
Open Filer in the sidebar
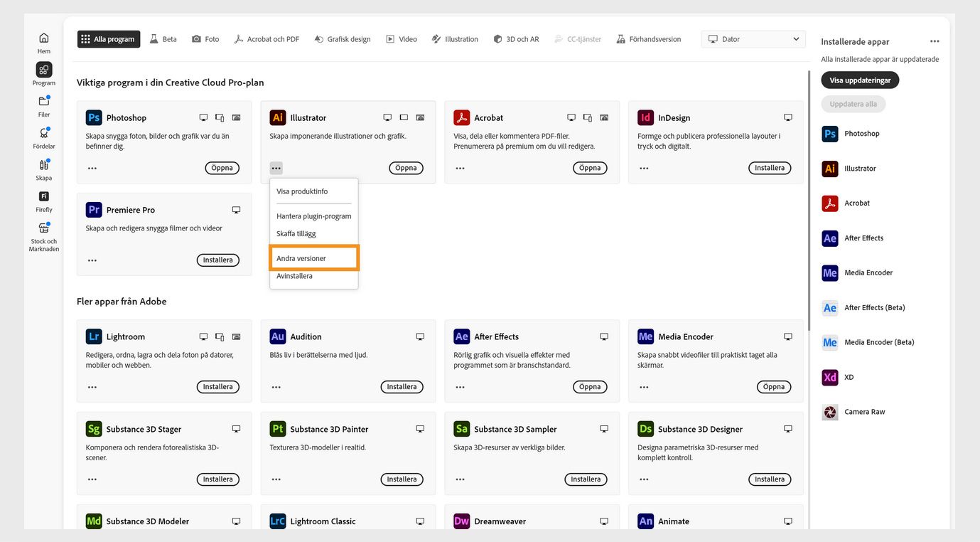point(44,106)
